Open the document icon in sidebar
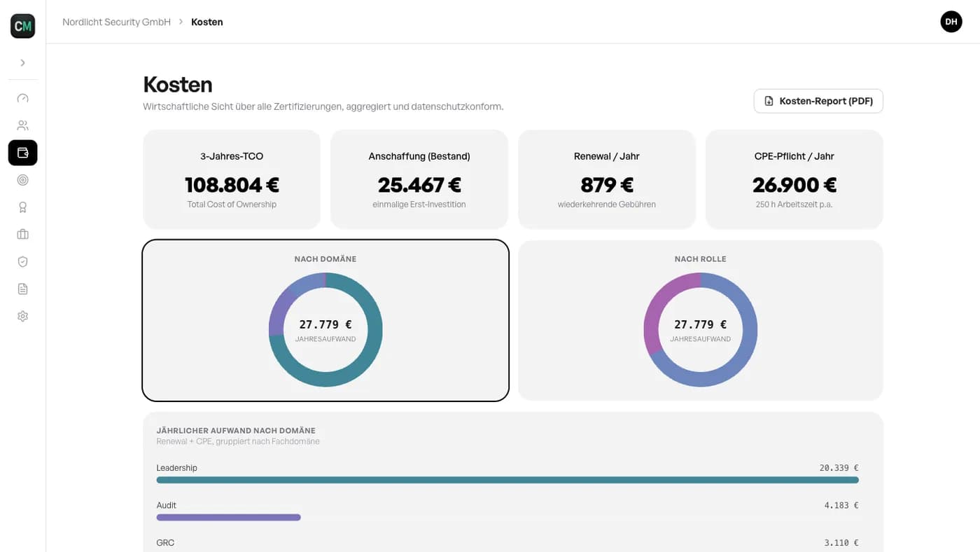The height and width of the screenshot is (552, 980). click(22, 289)
